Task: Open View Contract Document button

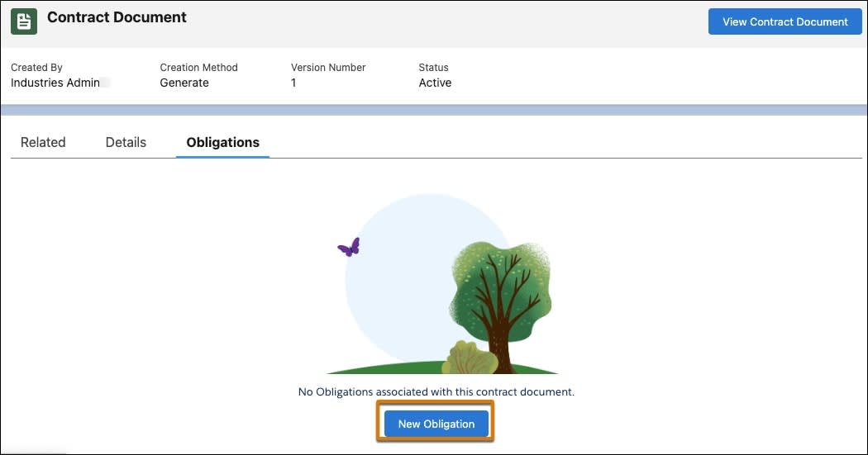Action: (785, 21)
